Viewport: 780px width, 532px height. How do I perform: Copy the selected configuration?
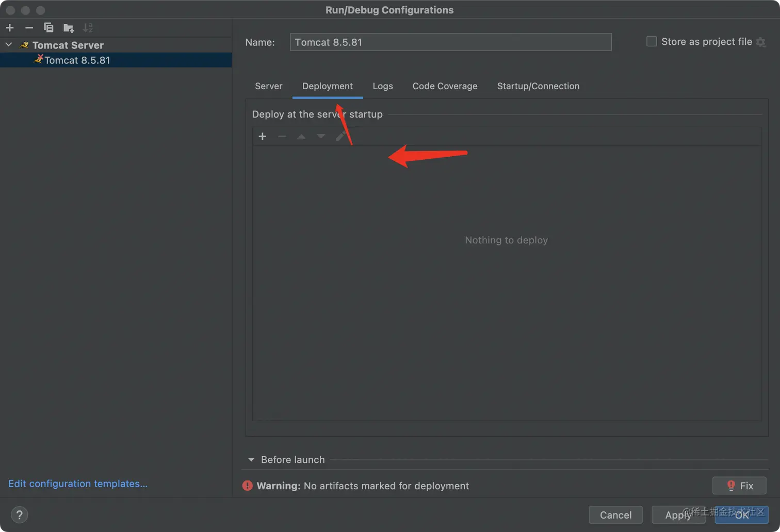click(x=49, y=28)
